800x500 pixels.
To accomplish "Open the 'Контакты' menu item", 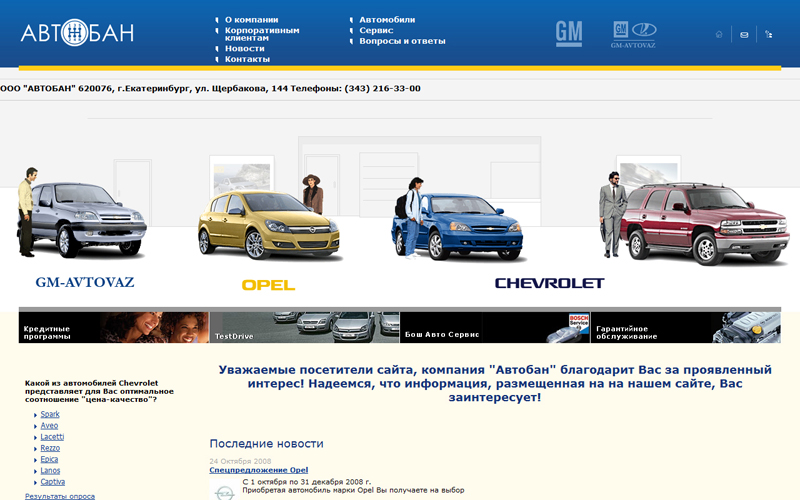I will pos(247,59).
